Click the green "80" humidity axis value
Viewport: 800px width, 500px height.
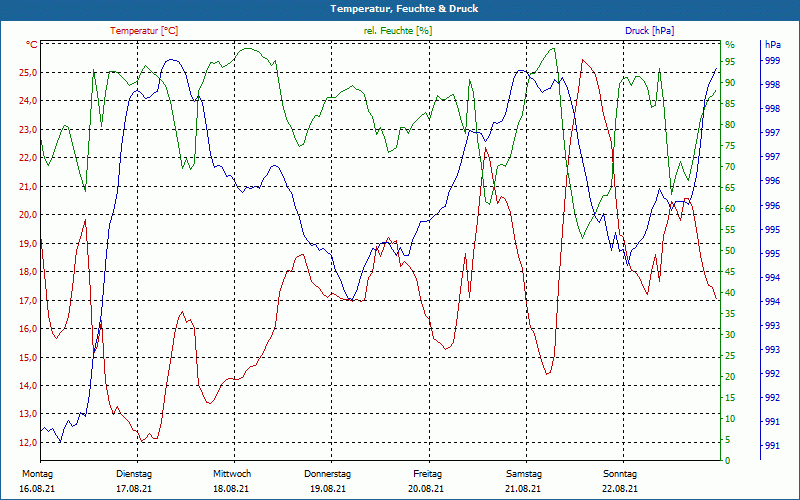click(730, 124)
